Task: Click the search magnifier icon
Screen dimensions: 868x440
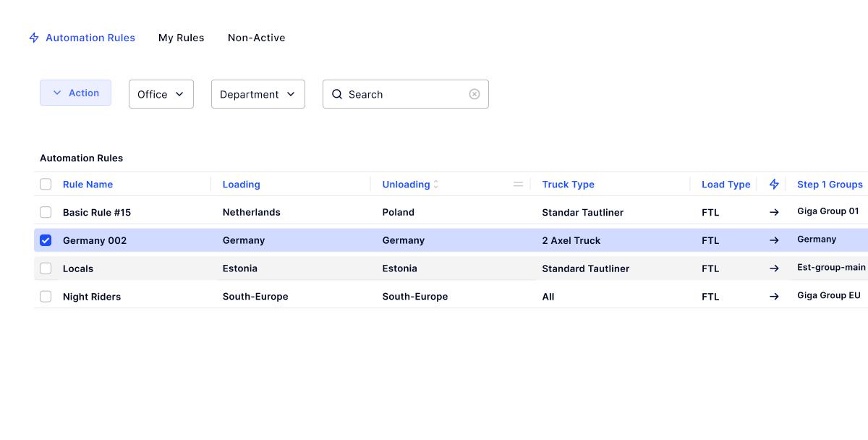Action: (x=337, y=94)
